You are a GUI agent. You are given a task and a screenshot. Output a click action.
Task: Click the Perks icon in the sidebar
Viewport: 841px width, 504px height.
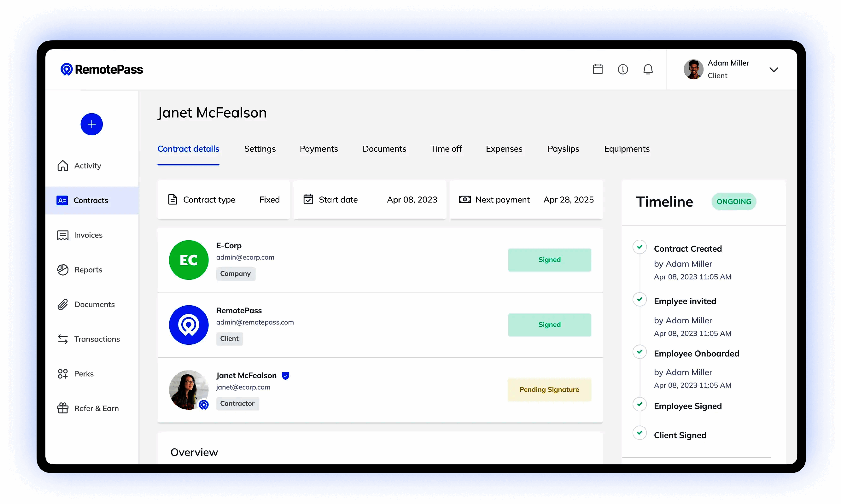pyautogui.click(x=63, y=374)
